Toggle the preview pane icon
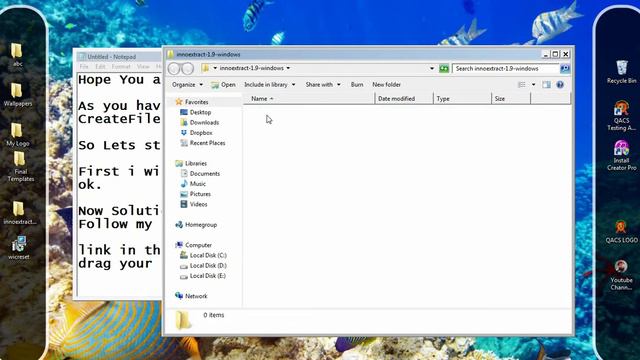This screenshot has width=640, height=360. [546, 84]
